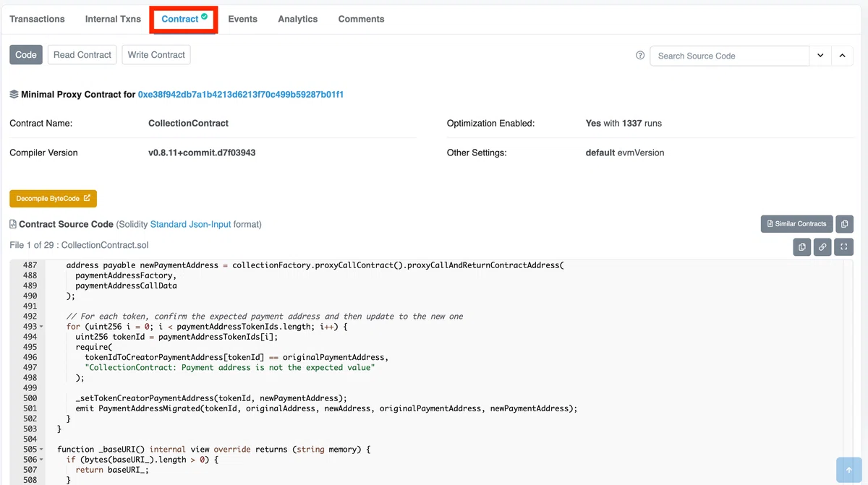Viewport: 868px width, 485px height.
Task: Collapse the if block at line 506
Action: (41, 460)
